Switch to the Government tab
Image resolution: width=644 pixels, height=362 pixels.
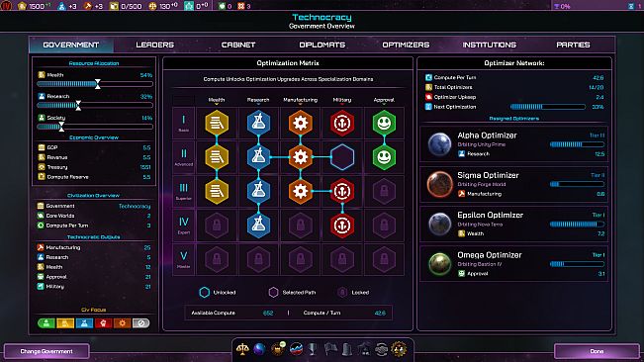(71, 45)
